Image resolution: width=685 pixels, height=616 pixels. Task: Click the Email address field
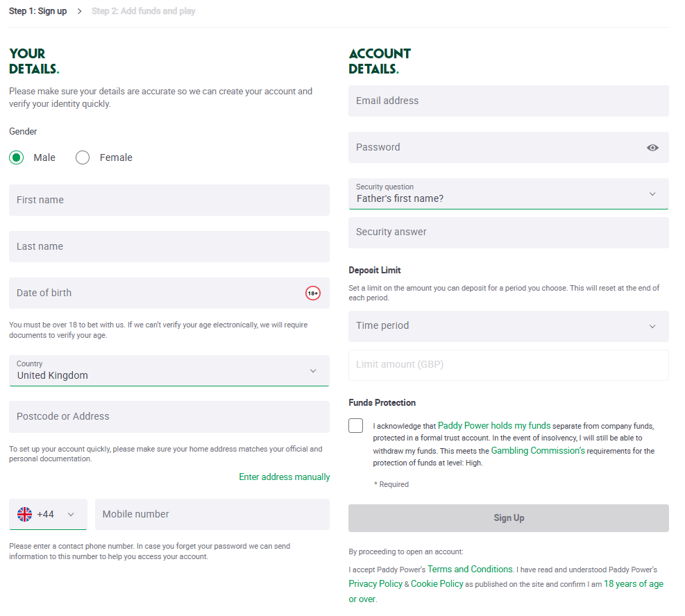(508, 101)
